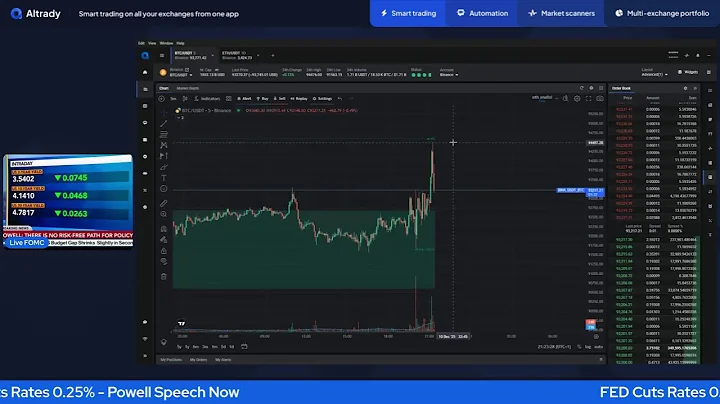Open chart Settings in the toolbar
This screenshot has height=404, width=720.
coord(322,99)
